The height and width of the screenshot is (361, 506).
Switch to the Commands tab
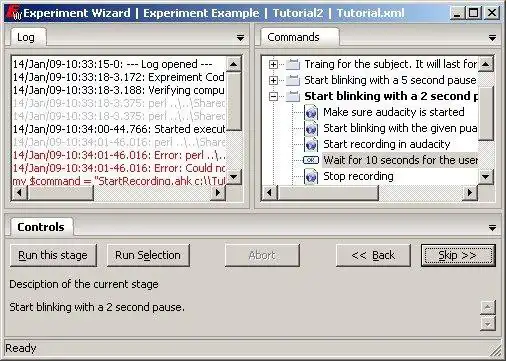click(299, 37)
